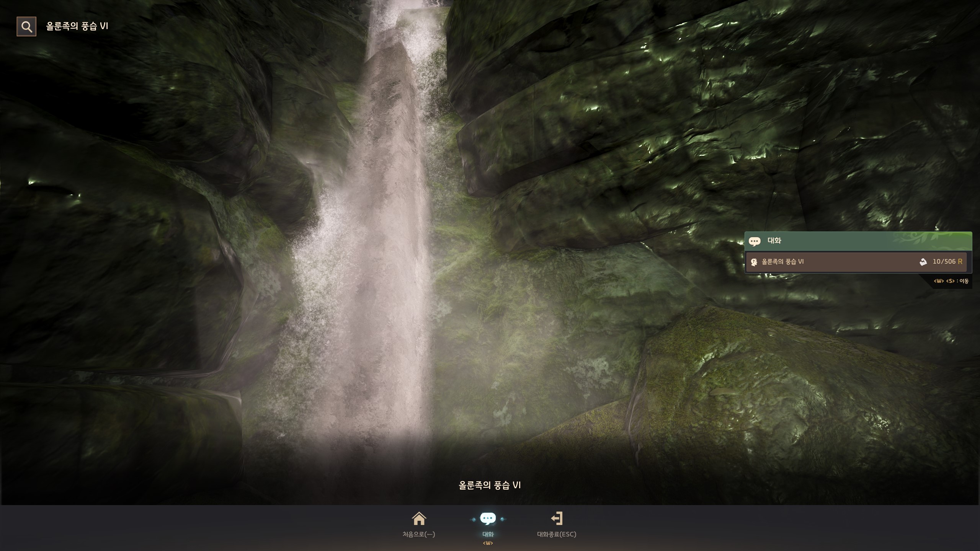Click the right diamond ornament beside 대화 icon
The height and width of the screenshot is (551, 980).
(502, 519)
